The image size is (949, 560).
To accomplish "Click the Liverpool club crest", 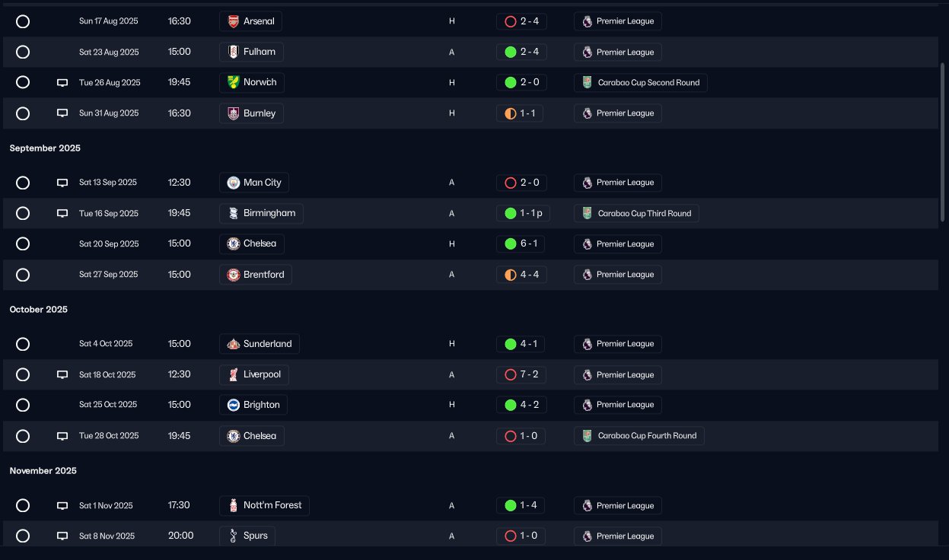I will (x=234, y=374).
